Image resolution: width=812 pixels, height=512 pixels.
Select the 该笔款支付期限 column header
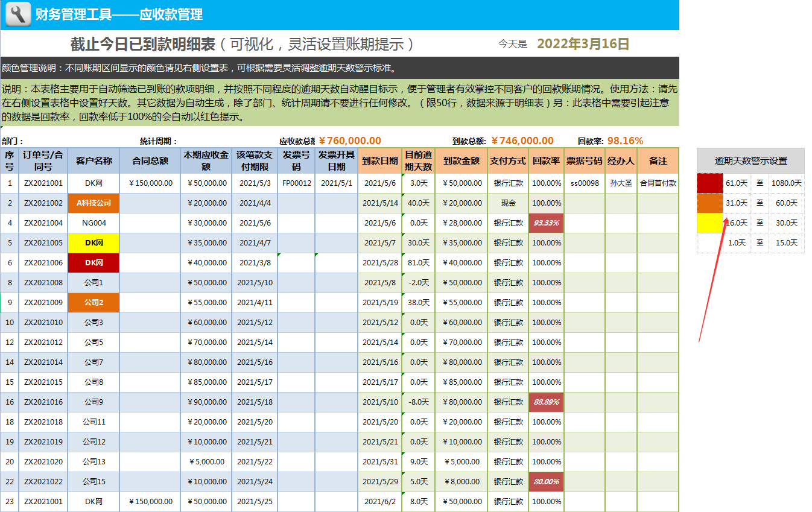click(x=255, y=161)
